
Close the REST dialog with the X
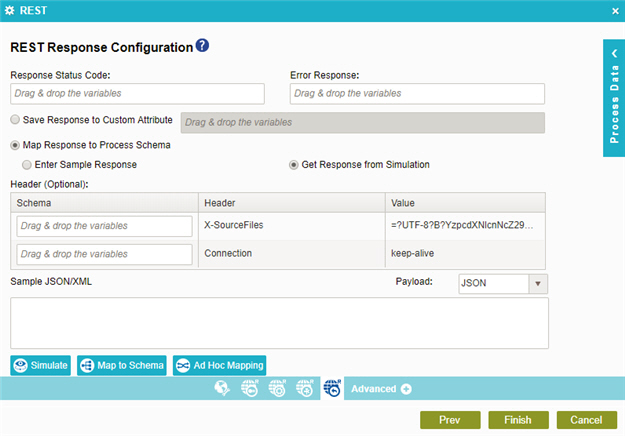615,11
